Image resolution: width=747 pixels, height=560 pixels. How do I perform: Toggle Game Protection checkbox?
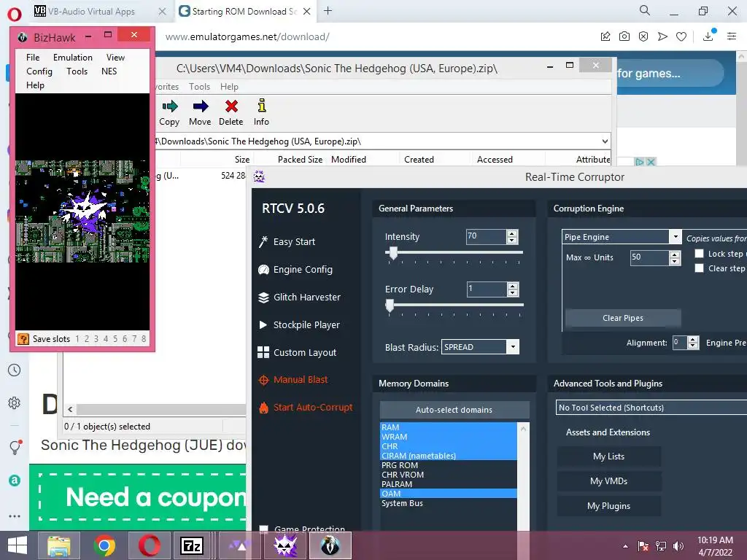tap(263, 529)
